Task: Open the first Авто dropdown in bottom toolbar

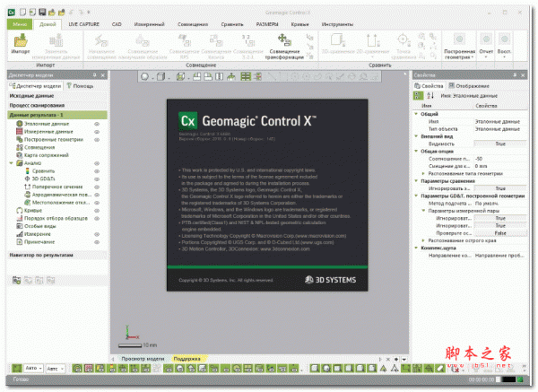Action: coord(34,369)
